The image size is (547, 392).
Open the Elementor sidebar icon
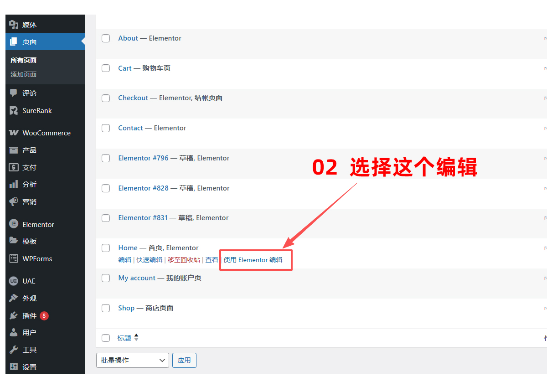[x=14, y=224]
